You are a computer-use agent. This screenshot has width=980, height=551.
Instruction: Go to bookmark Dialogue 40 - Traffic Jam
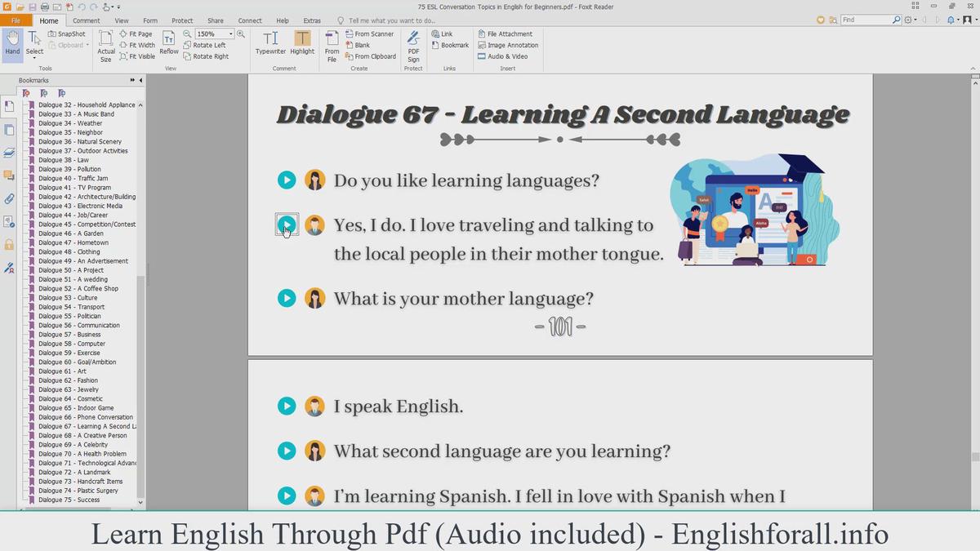pyautogui.click(x=73, y=178)
